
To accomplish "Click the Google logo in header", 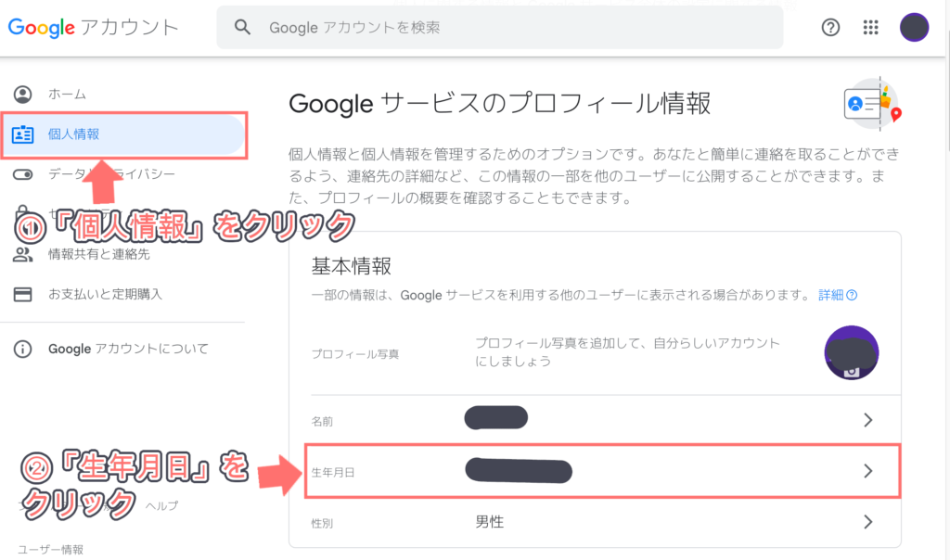I will click(x=41, y=27).
